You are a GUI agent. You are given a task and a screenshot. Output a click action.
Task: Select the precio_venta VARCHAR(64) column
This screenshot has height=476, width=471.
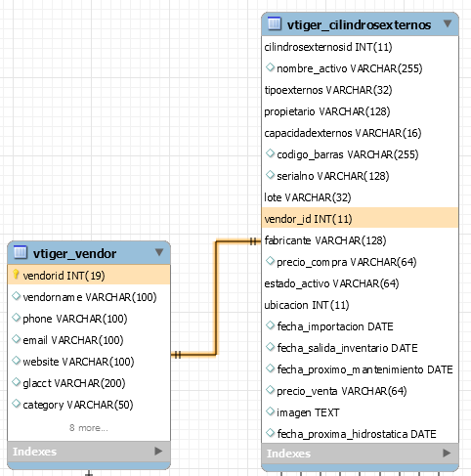[360, 391]
